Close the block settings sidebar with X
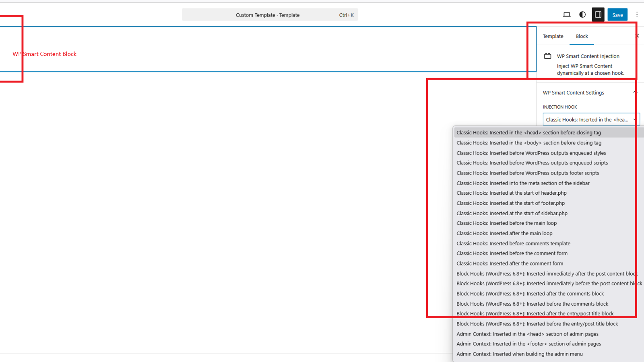Screen dimensions: 644x362 (x=637, y=36)
